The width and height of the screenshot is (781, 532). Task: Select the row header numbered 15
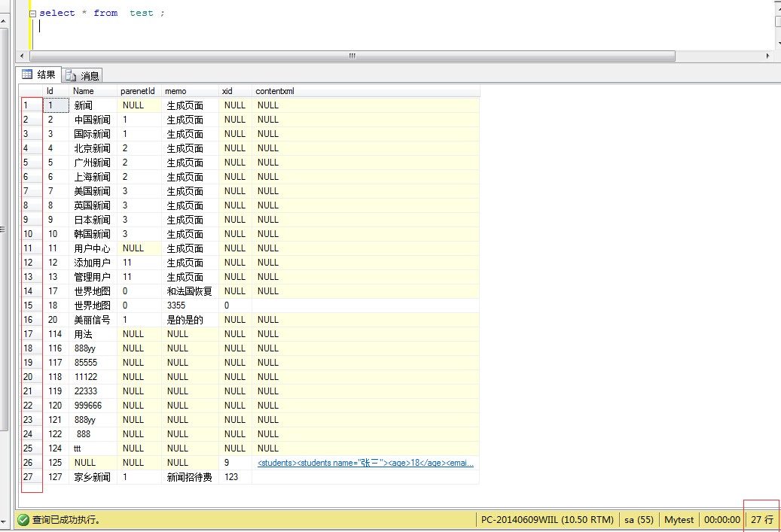tap(31, 306)
